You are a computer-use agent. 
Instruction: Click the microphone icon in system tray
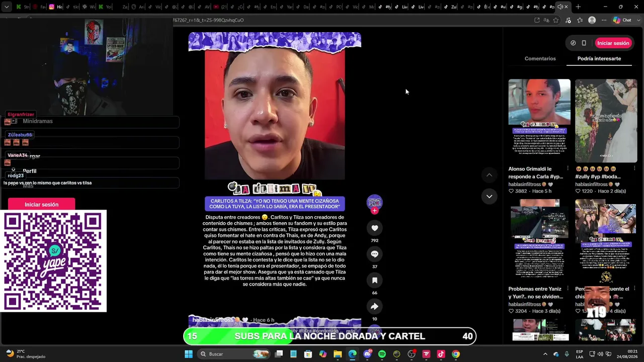coord(567,354)
